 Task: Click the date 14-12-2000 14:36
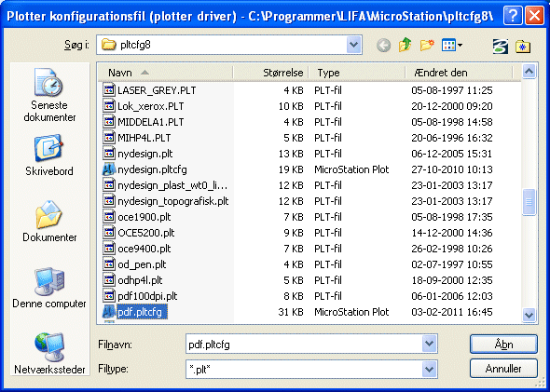[x=452, y=233]
